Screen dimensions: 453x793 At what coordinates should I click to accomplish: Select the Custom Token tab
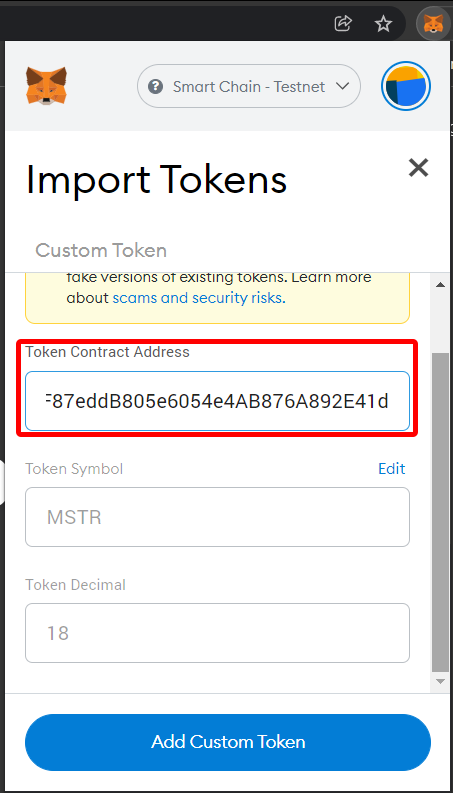coord(101,250)
